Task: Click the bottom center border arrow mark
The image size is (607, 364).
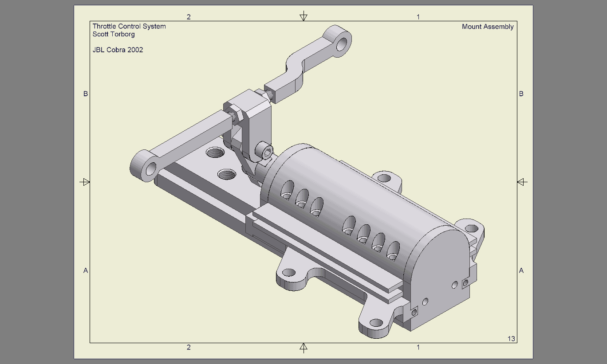Action: pyautogui.click(x=303, y=348)
